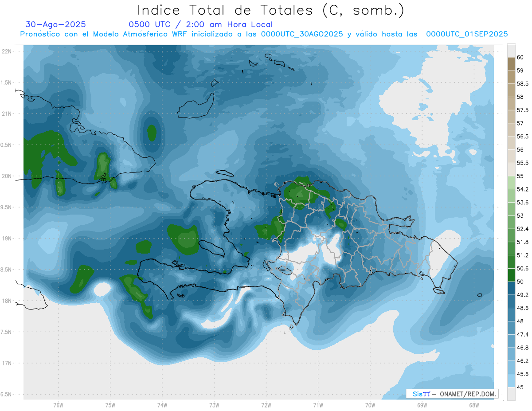Click the legend value '53.6'
The image size is (532, 411).
[523, 203]
